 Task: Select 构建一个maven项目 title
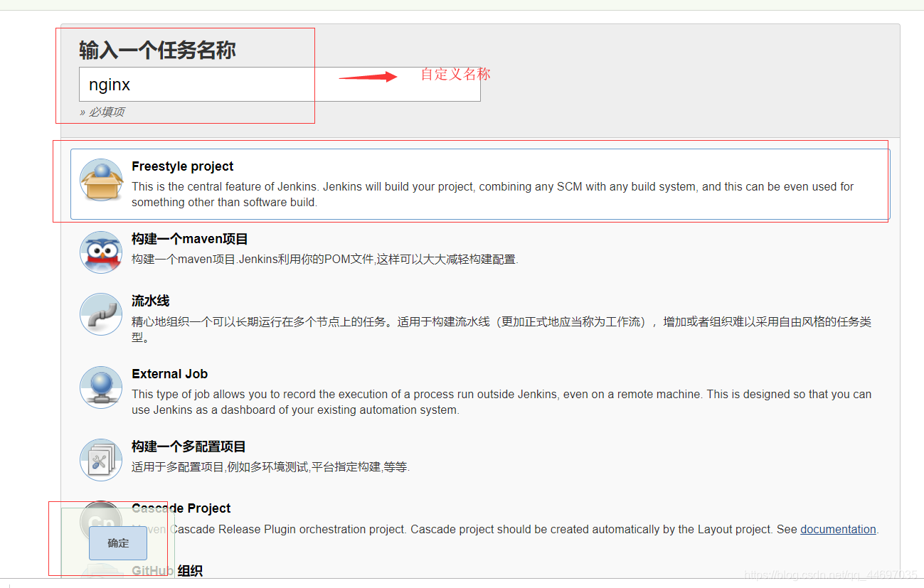(190, 240)
